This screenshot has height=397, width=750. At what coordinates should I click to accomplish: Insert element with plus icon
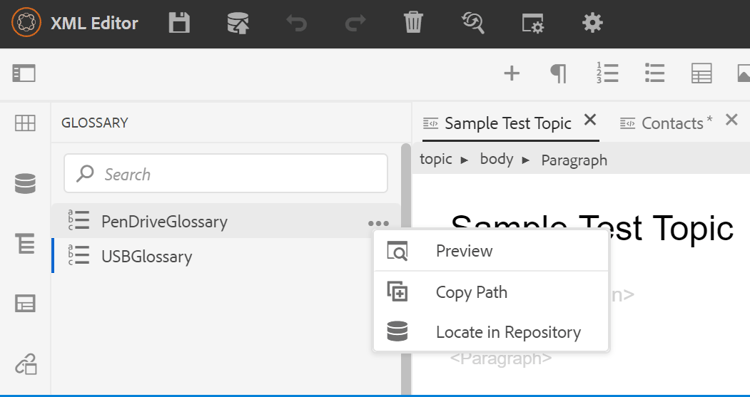512,74
